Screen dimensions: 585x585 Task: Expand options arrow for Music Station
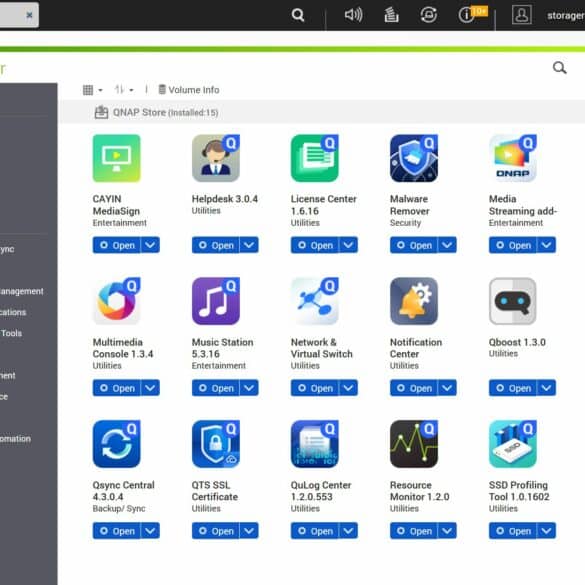(x=249, y=388)
